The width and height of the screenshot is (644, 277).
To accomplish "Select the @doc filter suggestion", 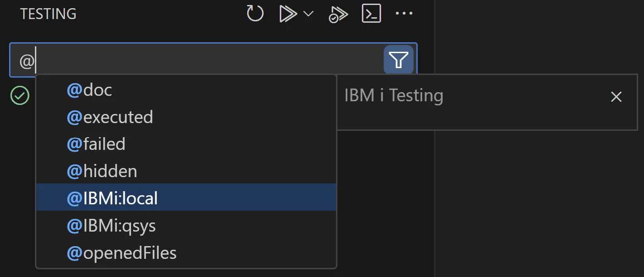I will click(186, 90).
